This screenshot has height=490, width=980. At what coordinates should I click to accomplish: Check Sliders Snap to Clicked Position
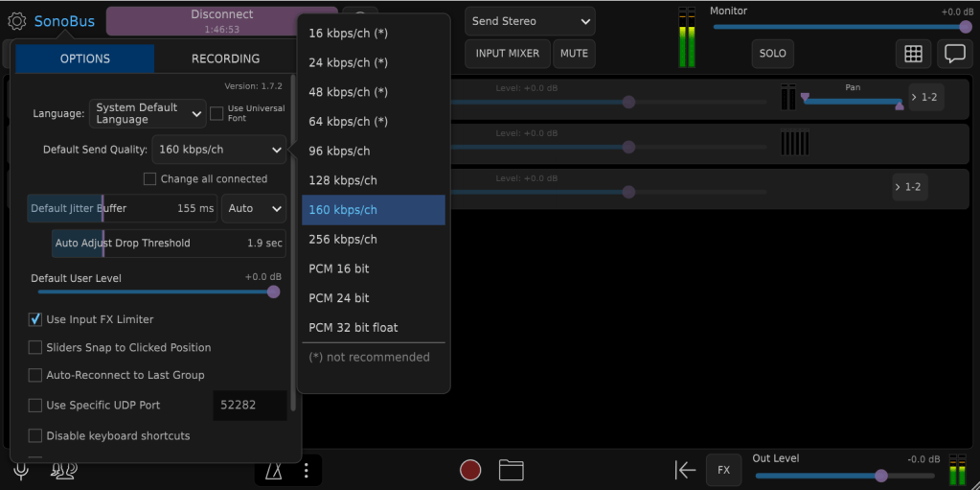(x=35, y=347)
